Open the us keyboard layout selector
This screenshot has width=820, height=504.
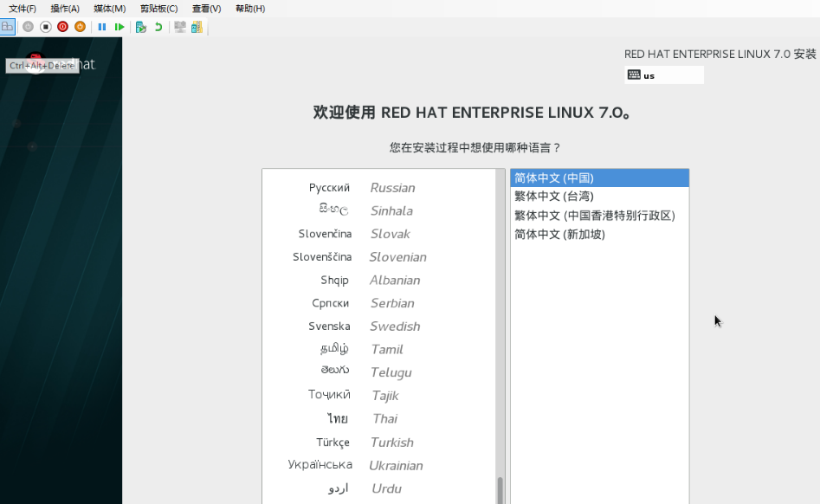665,74
